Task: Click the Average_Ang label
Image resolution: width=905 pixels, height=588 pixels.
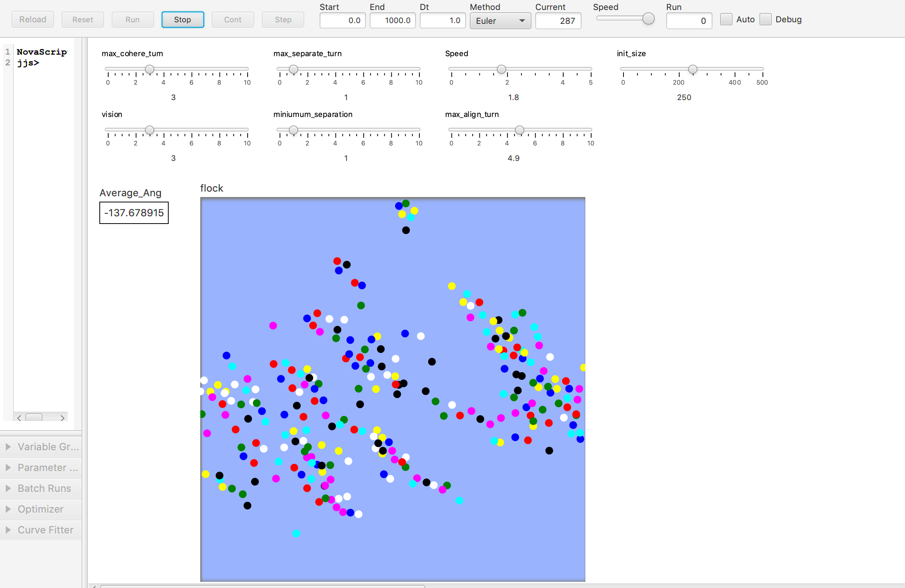Action: coord(130,193)
